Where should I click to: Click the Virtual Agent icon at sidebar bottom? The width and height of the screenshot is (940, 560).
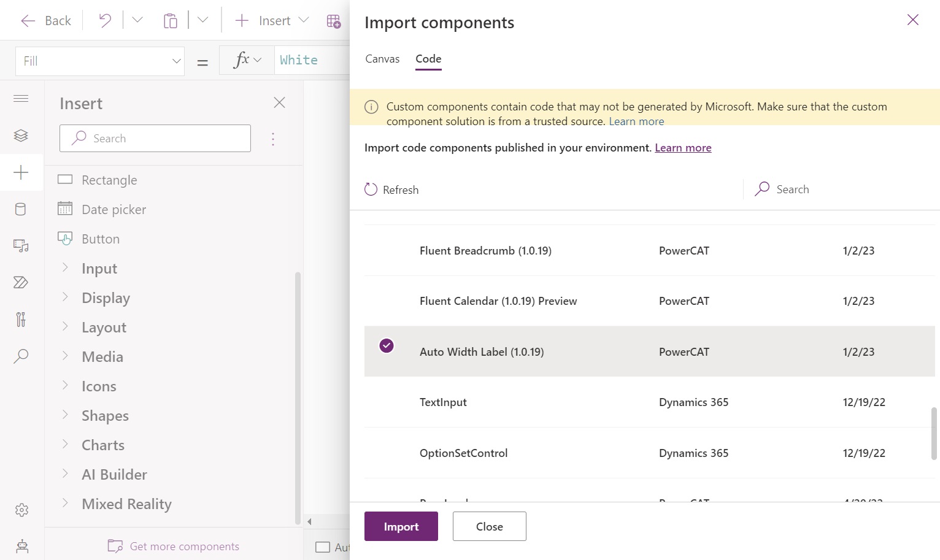(x=21, y=546)
